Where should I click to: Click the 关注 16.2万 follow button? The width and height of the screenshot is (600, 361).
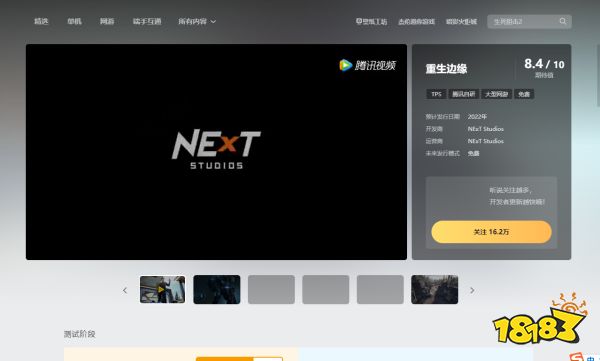[491, 232]
